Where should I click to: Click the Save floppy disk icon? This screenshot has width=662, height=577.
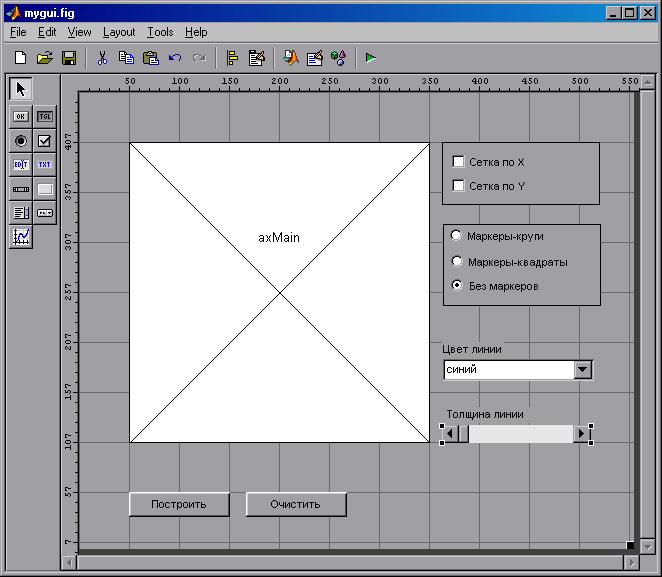(x=69, y=58)
